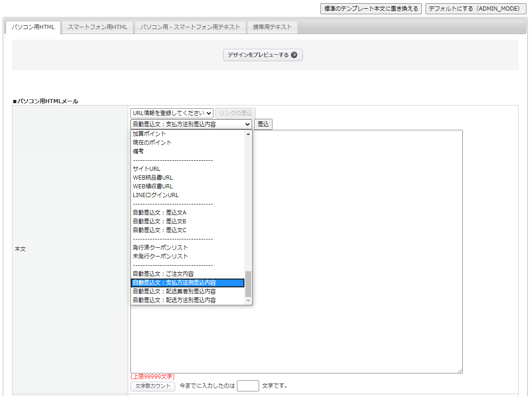Select 自動差込文：差込文A entry
The image size is (532, 396).
(x=160, y=213)
